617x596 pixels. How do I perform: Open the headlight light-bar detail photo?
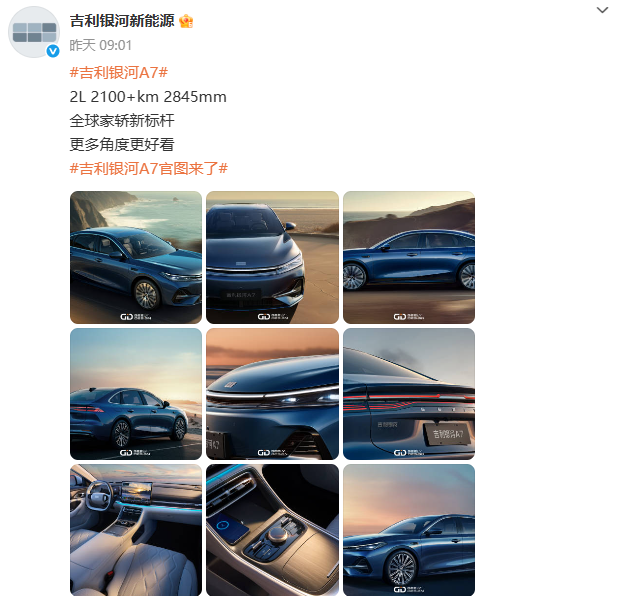pos(272,394)
